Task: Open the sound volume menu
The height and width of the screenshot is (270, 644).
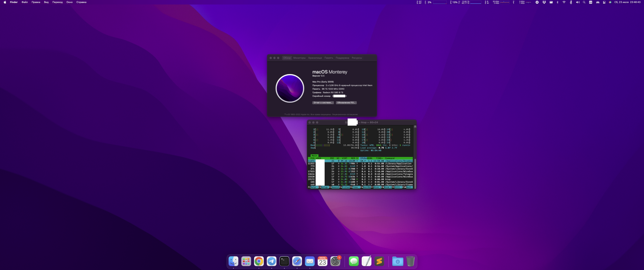Action: (x=578, y=2)
